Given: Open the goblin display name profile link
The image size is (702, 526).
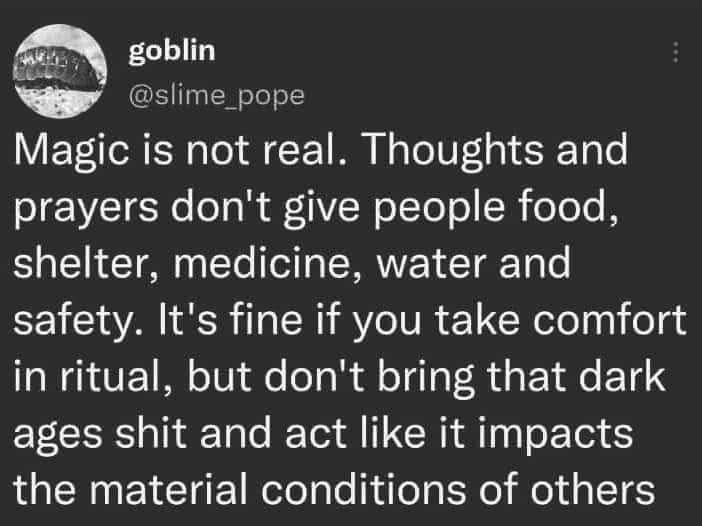Looking at the screenshot, I should (172, 51).
